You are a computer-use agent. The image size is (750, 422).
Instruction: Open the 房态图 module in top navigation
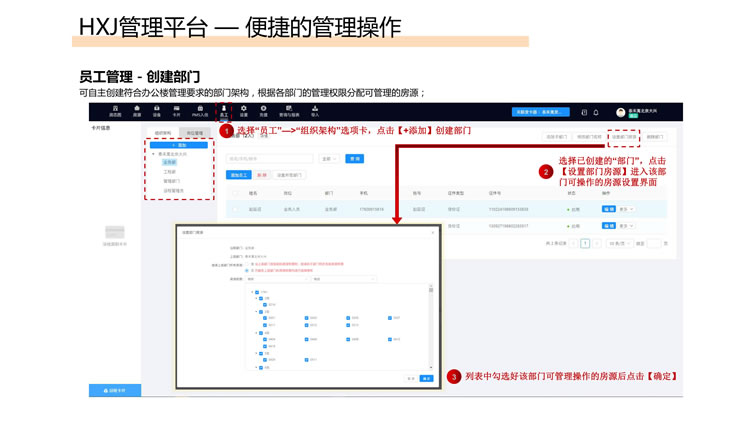pyautogui.click(x=115, y=111)
